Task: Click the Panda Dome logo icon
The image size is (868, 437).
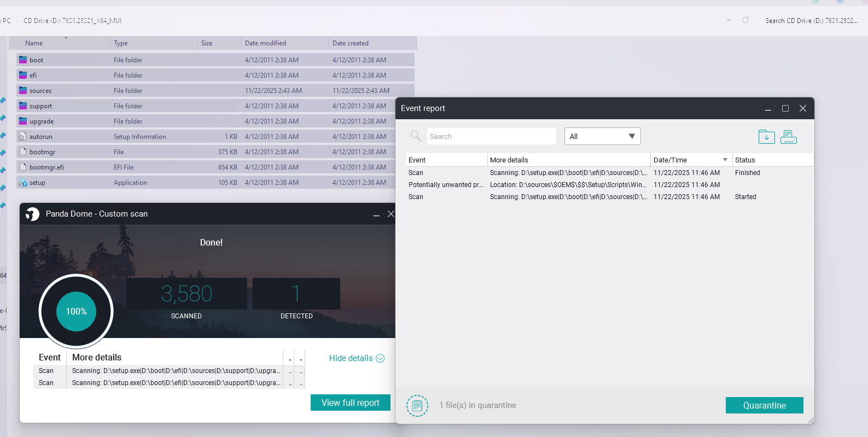Action: pyautogui.click(x=32, y=214)
